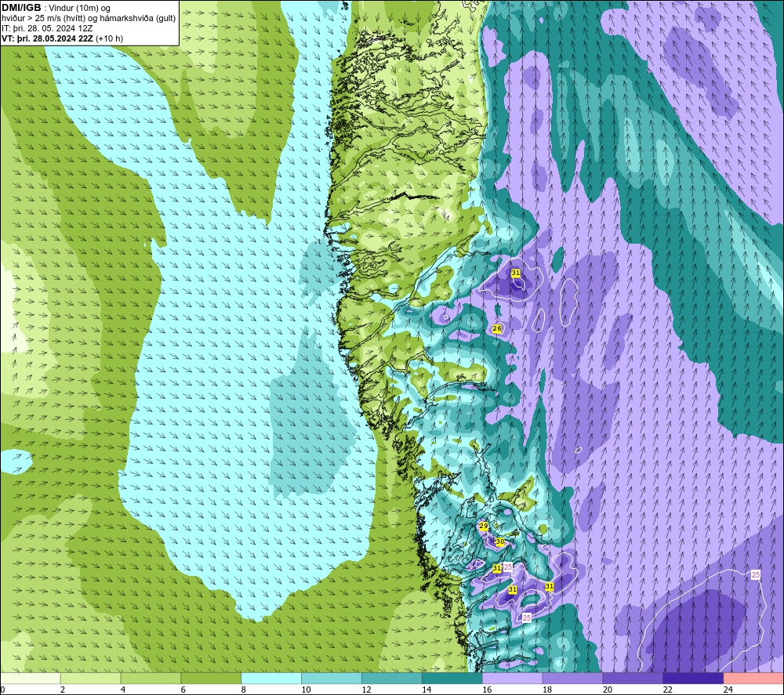Pick the purple 18–20 legend swatch
The width and height of the screenshot is (784, 695).
click(572, 678)
